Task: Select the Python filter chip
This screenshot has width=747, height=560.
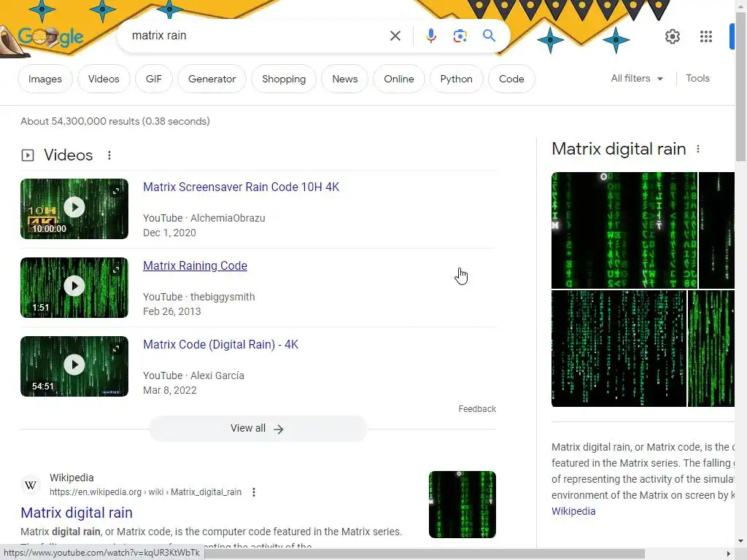Action: [457, 79]
